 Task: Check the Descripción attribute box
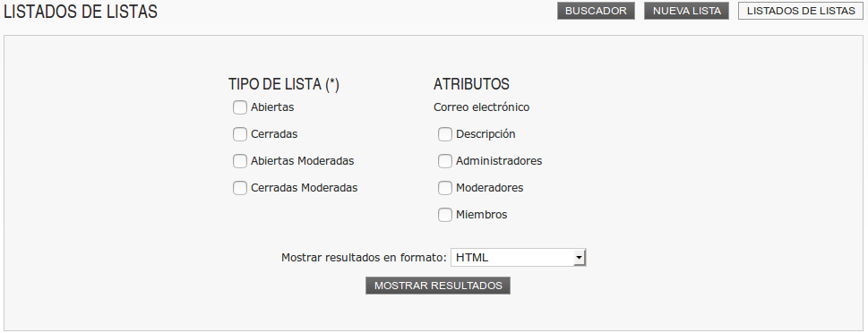(445, 134)
